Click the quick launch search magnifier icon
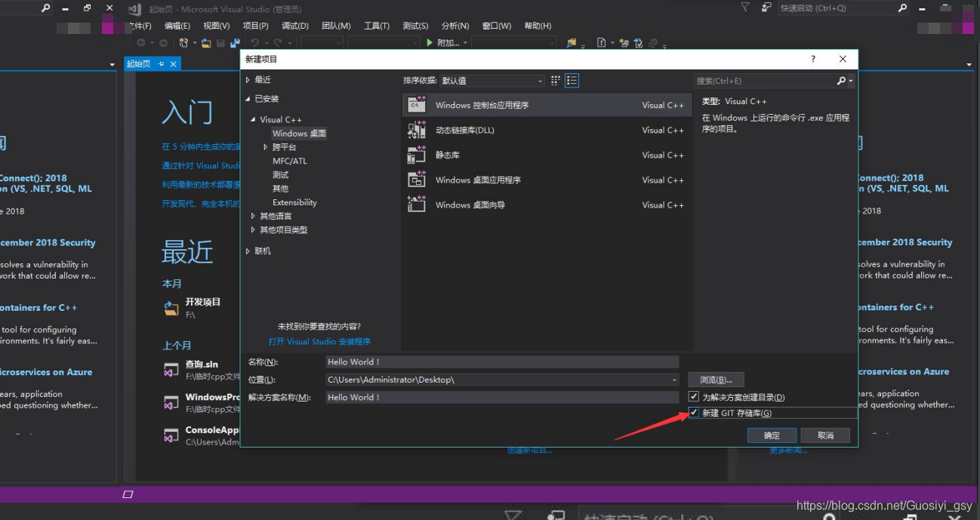Image resolution: width=980 pixels, height=520 pixels. pyautogui.click(x=902, y=8)
